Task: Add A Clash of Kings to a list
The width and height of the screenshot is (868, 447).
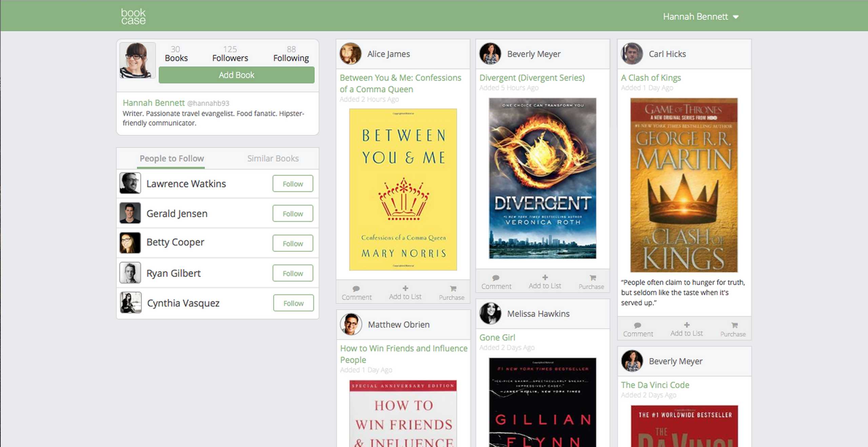Action: click(687, 329)
